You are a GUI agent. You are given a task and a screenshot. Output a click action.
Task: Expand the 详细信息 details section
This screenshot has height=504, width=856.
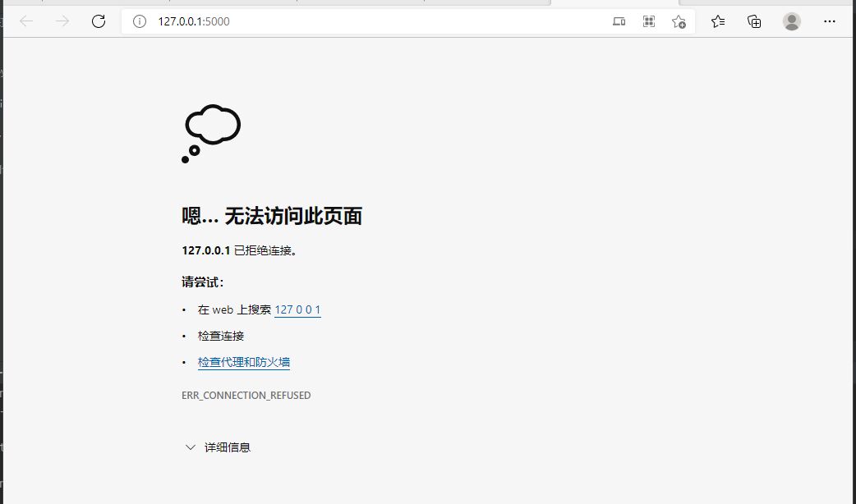click(218, 447)
